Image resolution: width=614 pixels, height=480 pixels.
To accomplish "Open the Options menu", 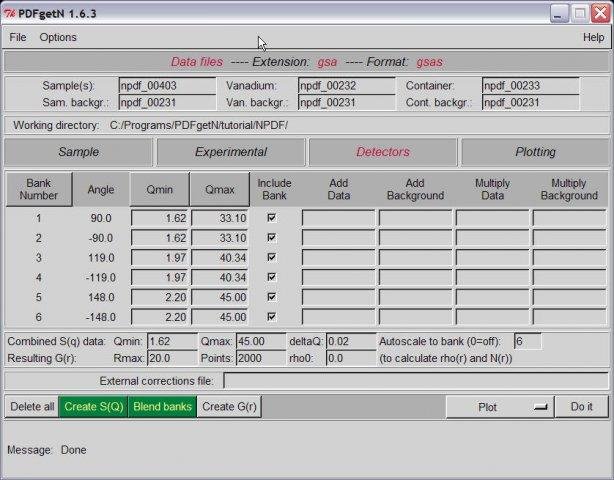I will (x=58, y=38).
